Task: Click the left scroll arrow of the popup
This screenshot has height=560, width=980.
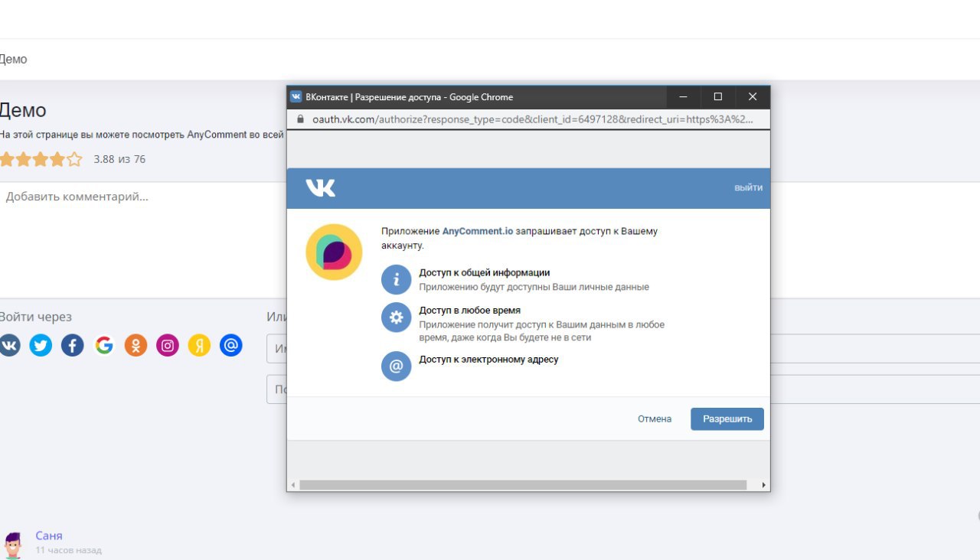Action: pos(292,485)
